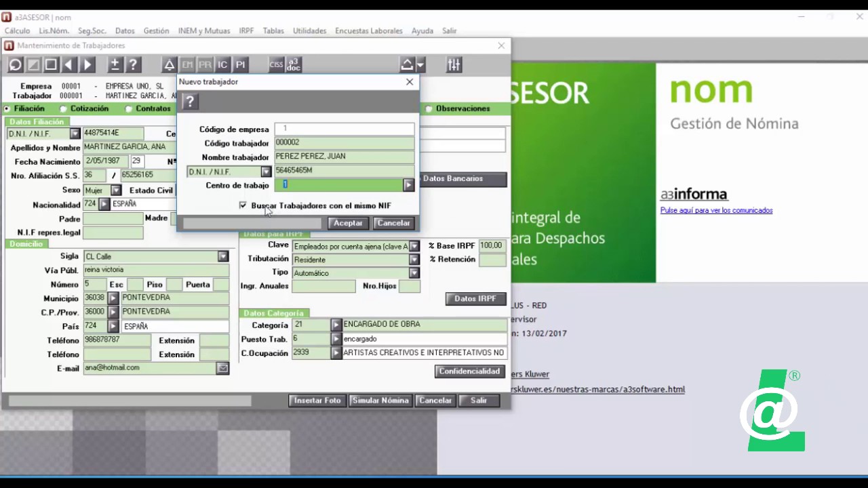Click Salir button at bottom of Mantenimiento window
This screenshot has height=488, width=868.
[479, 401]
